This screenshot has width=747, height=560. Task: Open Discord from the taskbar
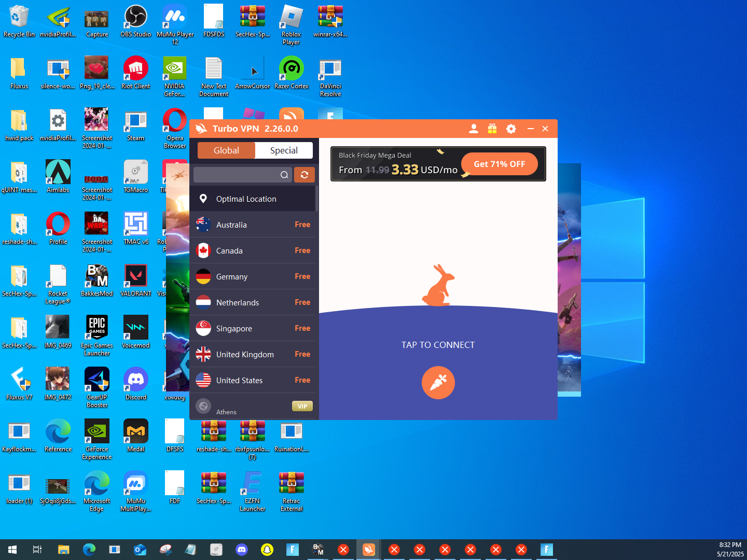tap(242, 550)
